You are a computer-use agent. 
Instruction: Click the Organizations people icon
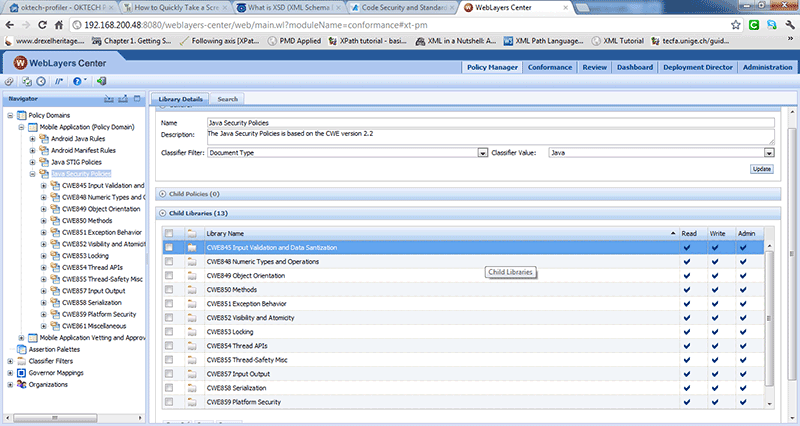21,385
